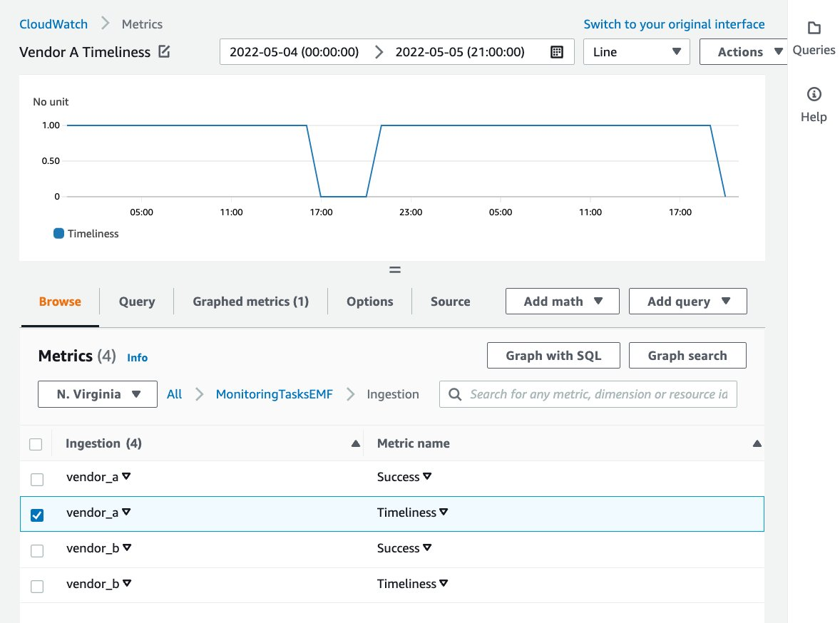Open the Help panel icon in sidebar
Viewport: 840px width, 623px height.
[x=814, y=93]
